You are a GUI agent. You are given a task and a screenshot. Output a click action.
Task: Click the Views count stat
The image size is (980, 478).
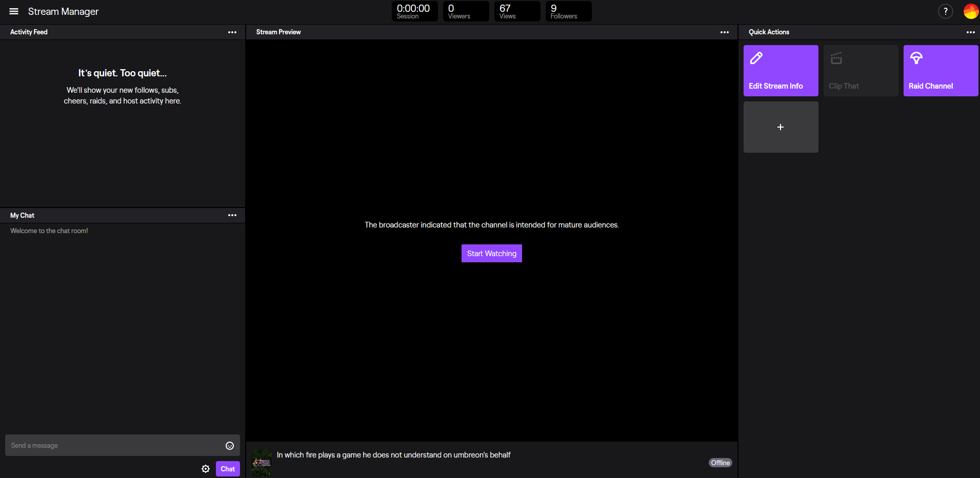[517, 11]
